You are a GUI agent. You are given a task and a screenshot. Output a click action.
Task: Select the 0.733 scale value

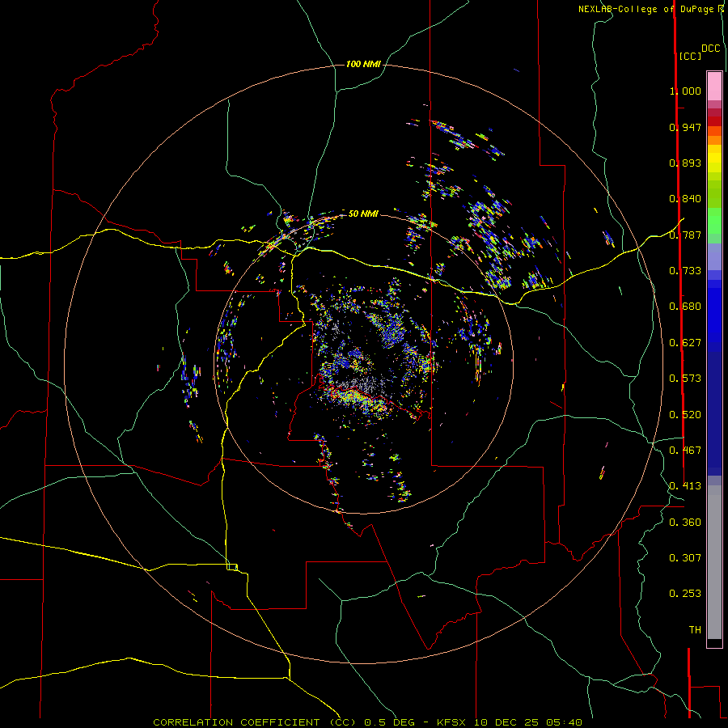click(685, 271)
